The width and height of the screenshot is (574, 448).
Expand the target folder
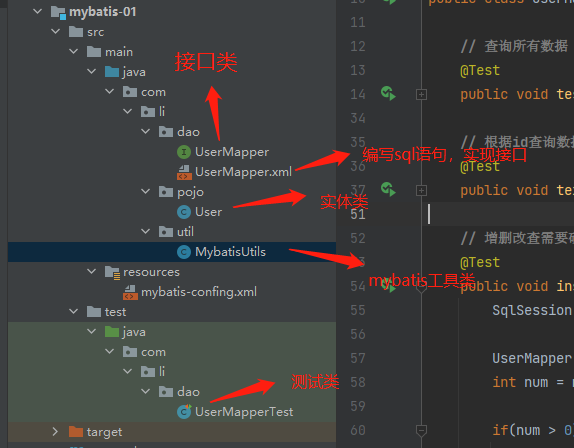55,432
